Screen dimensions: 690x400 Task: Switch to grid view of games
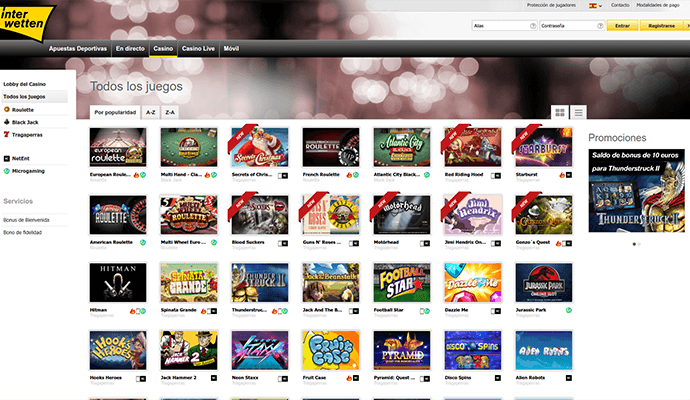[560, 113]
